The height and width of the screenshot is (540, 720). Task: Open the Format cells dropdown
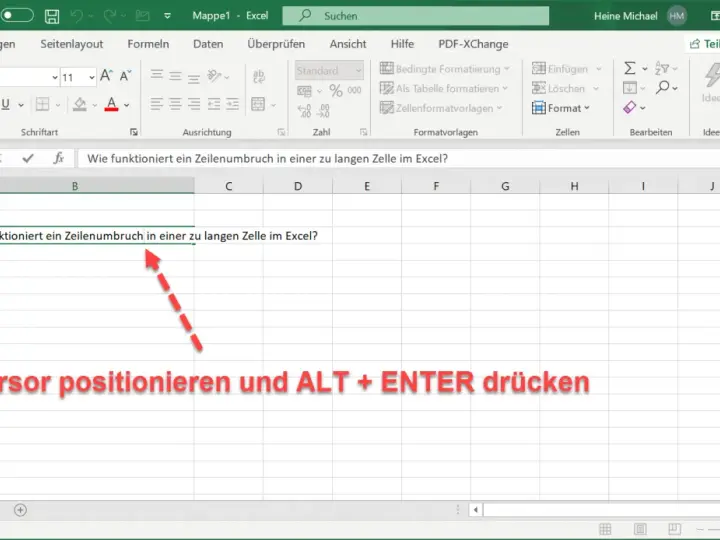point(561,108)
